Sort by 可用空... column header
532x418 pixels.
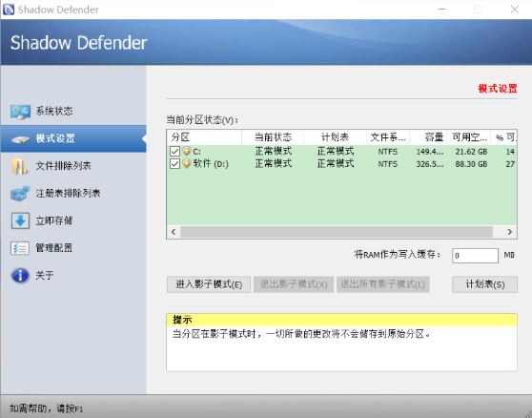pyautogui.click(x=469, y=137)
